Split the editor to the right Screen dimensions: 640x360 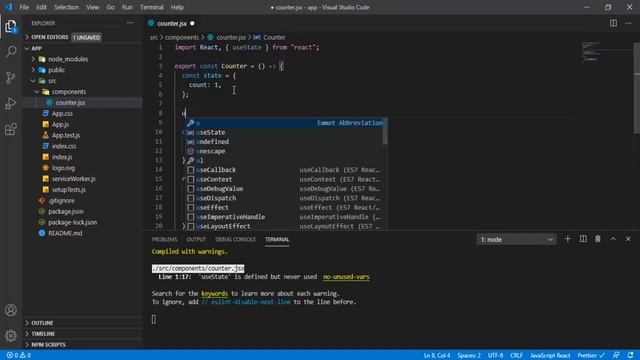point(613,23)
